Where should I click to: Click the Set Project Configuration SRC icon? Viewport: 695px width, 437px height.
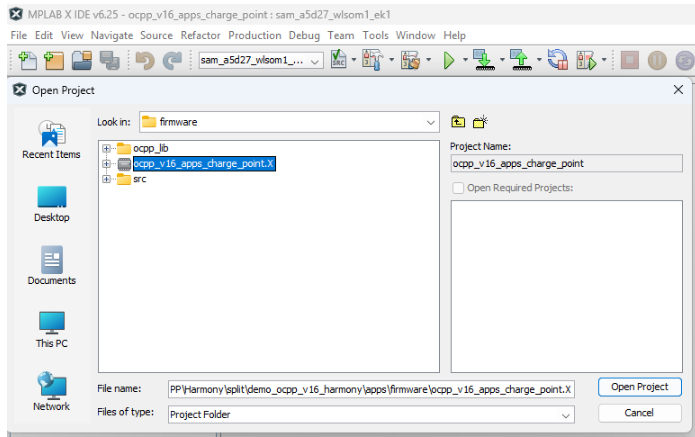tap(339, 59)
